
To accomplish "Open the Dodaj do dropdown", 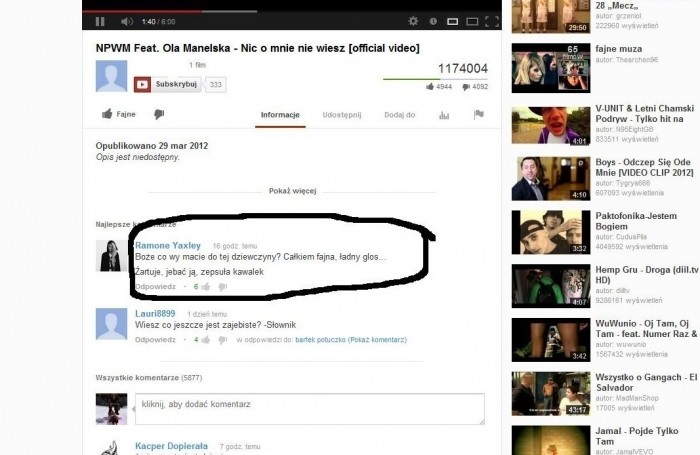I will tap(399, 115).
